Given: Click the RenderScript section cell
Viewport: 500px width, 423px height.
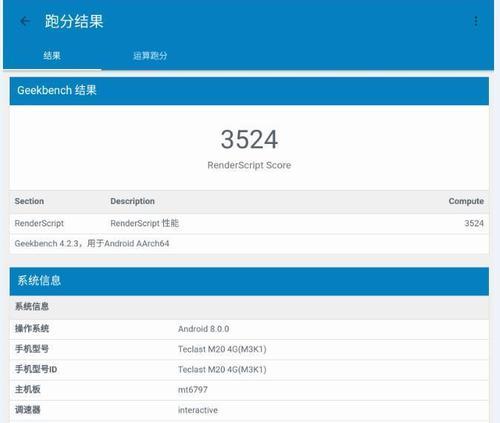Looking at the screenshot, I should pos(39,223).
